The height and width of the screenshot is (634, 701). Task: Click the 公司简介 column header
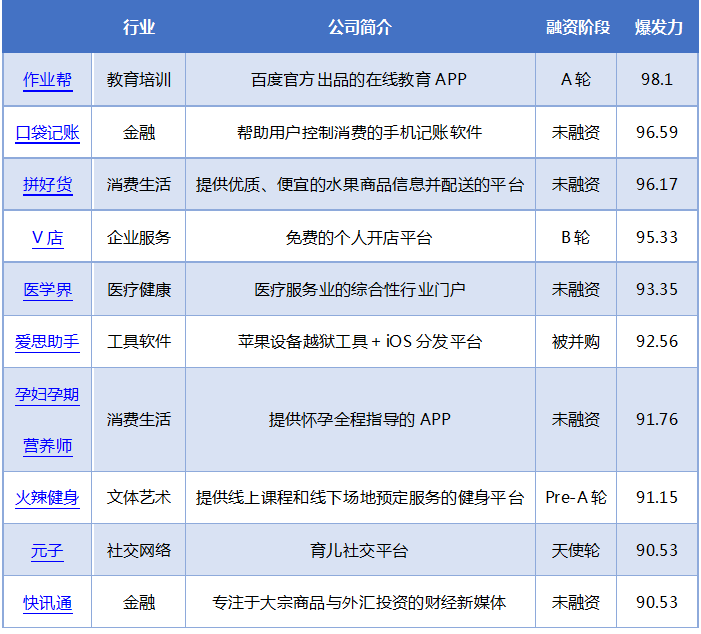point(360,27)
